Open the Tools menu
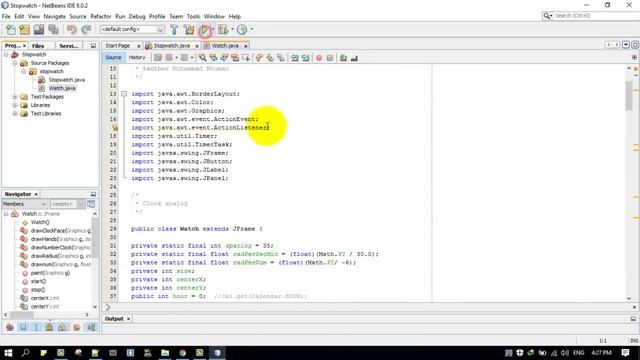Viewport: 640px width, 360px height. point(193,16)
